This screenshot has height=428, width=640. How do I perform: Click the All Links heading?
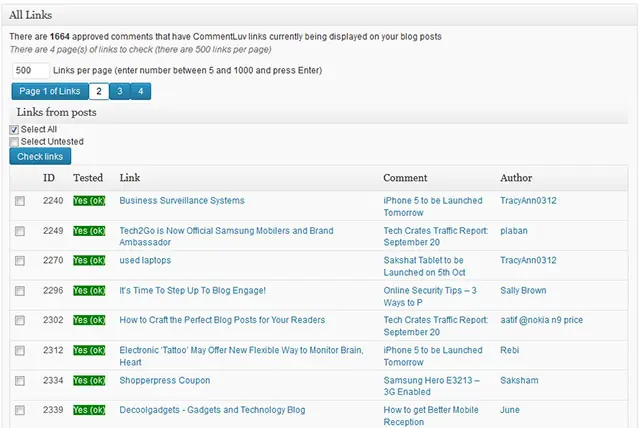coord(31,15)
